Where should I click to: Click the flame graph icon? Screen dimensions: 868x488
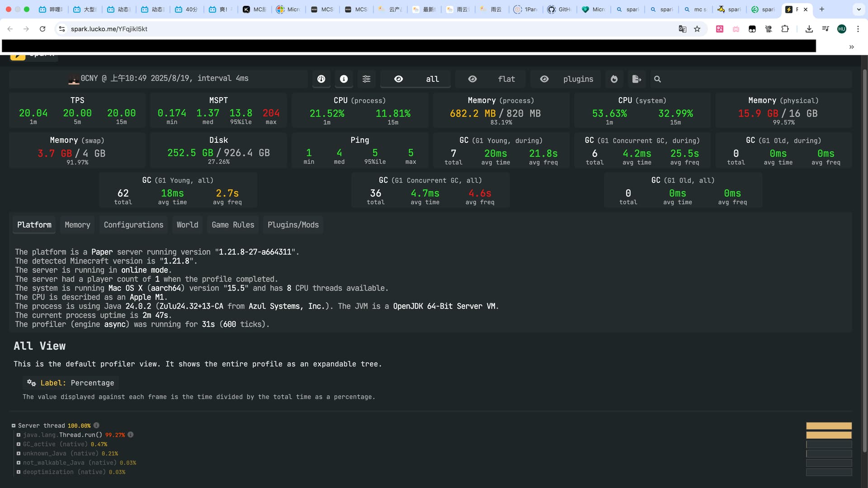614,79
